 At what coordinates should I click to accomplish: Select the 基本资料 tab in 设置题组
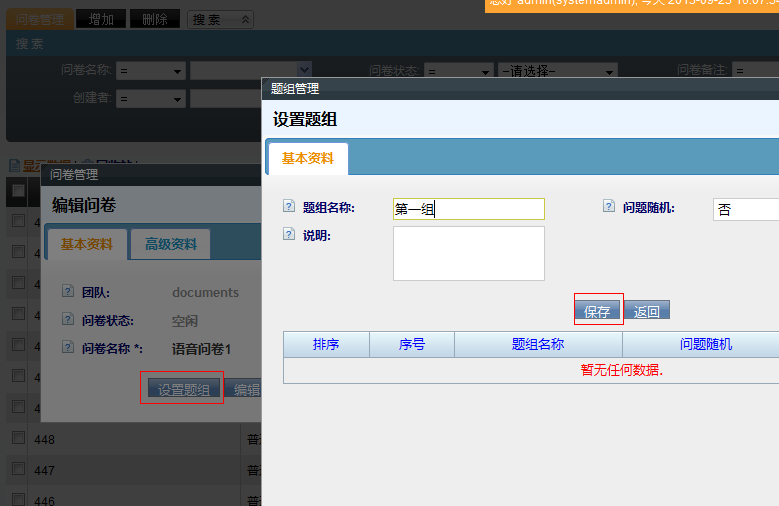point(308,158)
